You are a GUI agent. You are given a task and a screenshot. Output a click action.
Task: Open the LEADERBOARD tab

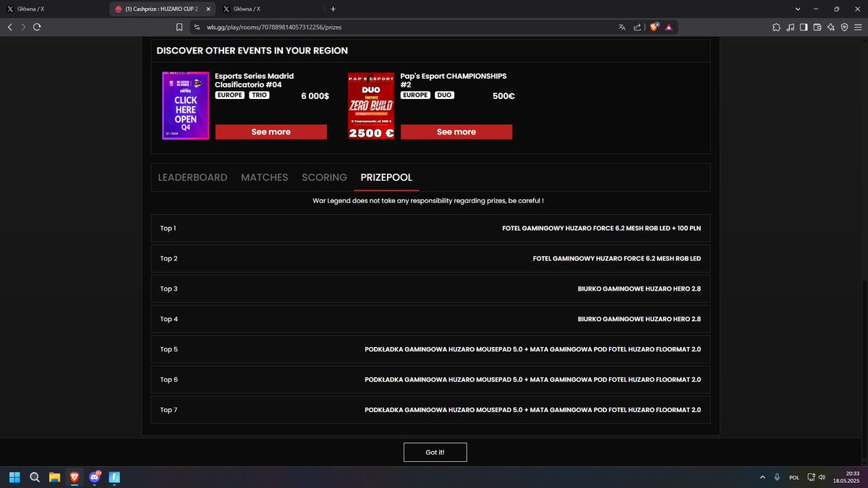pyautogui.click(x=192, y=177)
